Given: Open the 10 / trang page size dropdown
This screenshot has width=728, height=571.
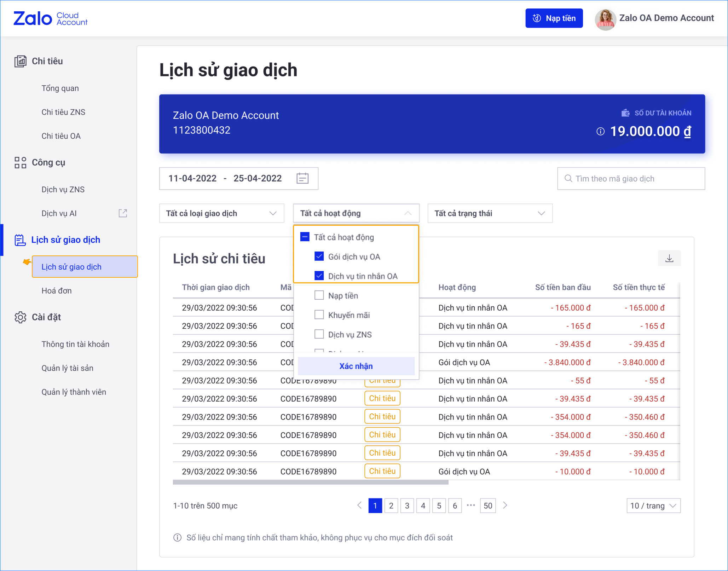Looking at the screenshot, I should tap(653, 506).
